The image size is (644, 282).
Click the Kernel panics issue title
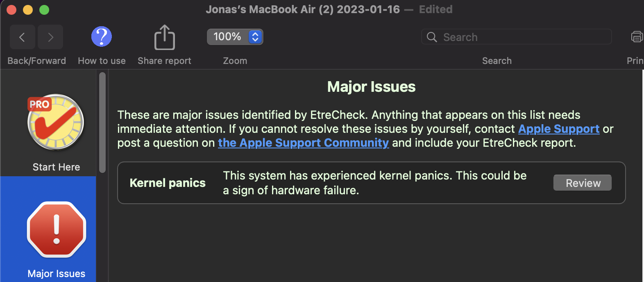168,183
